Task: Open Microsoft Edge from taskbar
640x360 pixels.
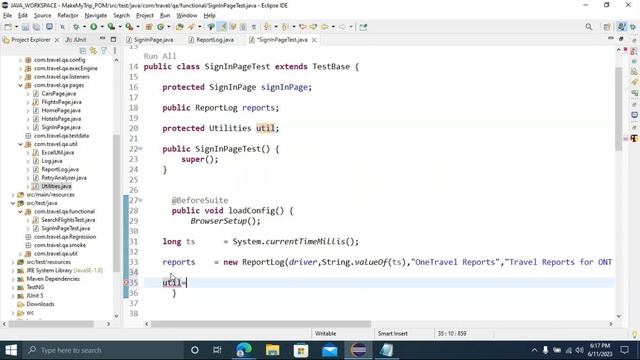Action: click(244, 350)
